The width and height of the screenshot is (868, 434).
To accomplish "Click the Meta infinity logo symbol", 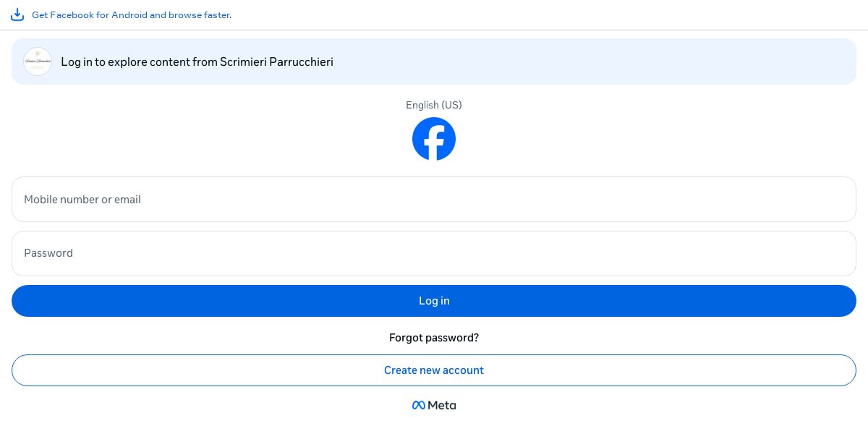I will tap(418, 405).
